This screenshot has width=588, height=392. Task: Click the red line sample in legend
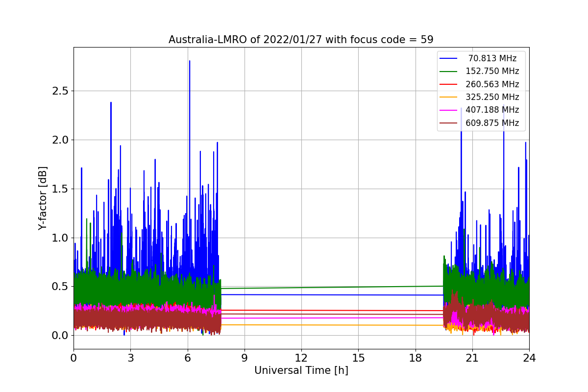point(449,84)
